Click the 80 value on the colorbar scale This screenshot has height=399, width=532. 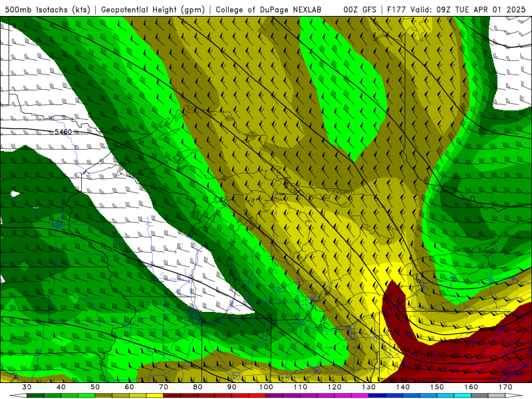click(198, 387)
